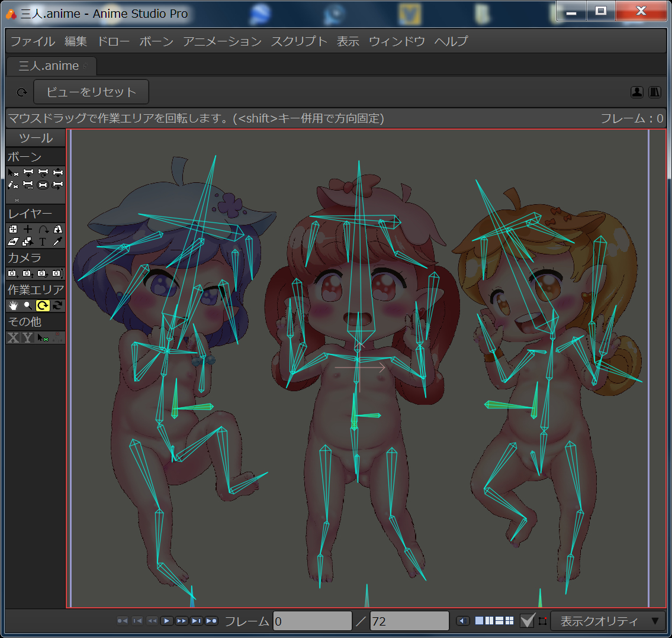The height and width of the screenshot is (638, 672).
Task: Close the 三人.anime document tab
Action: point(86,66)
